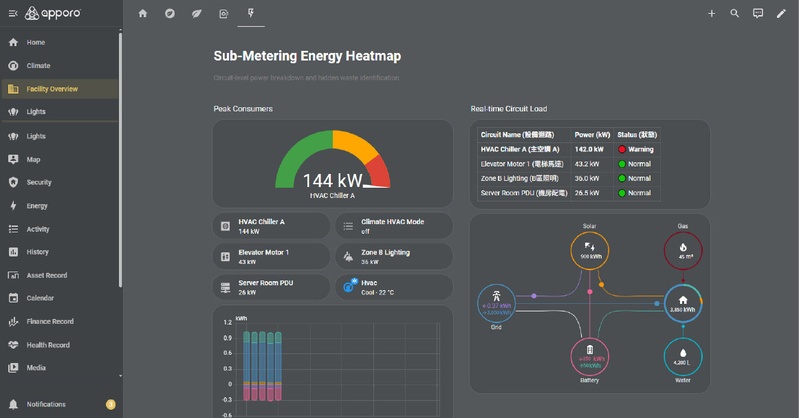Screen dimensions: 799x418
Task: Click the stacked bars in kWh chart
Action: pos(262,366)
